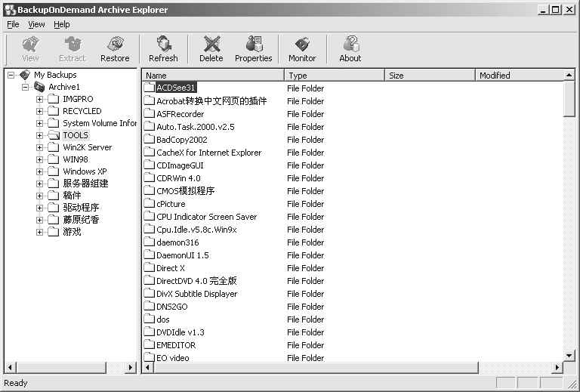Select the Cpu.Idle.v5.8c.Win9x row
Viewport: 580px width, 392px height.
tap(196, 230)
